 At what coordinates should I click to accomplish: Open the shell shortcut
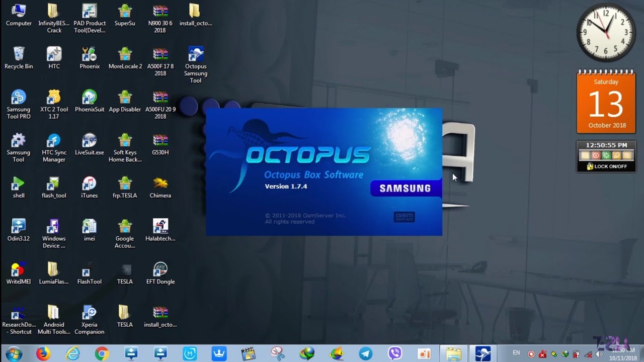tap(19, 187)
